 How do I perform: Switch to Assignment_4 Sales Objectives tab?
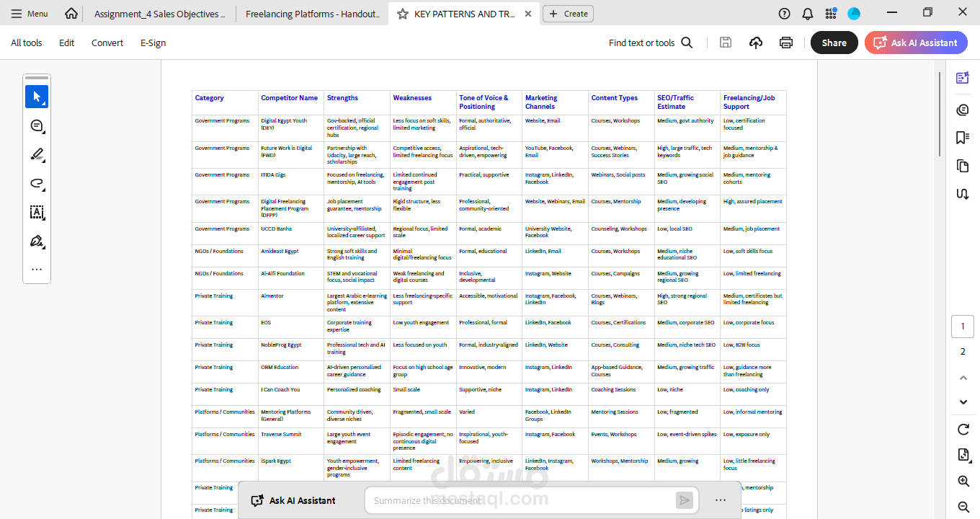point(159,14)
